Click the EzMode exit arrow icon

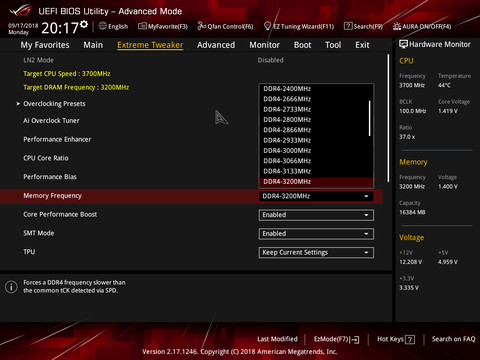pyautogui.click(x=355, y=340)
